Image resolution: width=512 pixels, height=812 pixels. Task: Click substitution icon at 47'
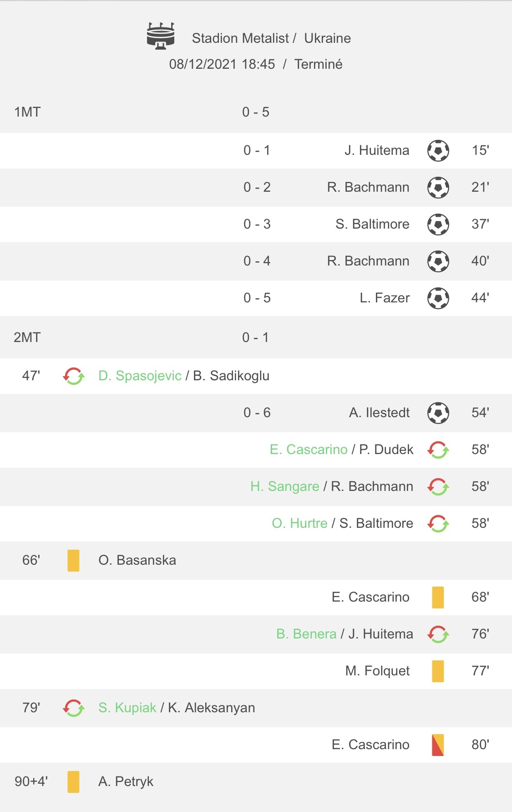click(x=73, y=376)
